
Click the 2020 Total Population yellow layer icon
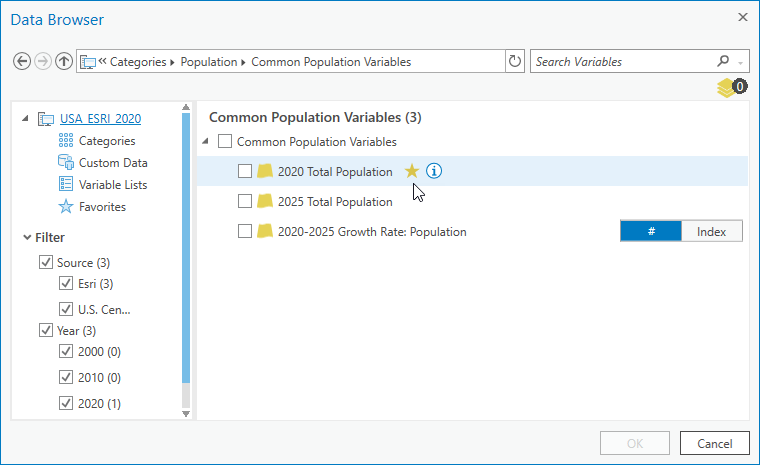pyautogui.click(x=265, y=171)
